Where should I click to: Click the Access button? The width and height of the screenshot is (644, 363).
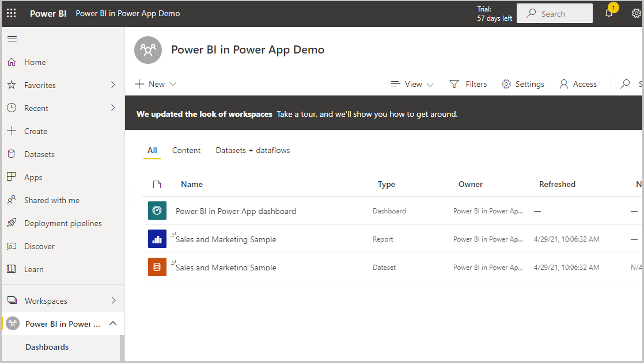point(578,84)
